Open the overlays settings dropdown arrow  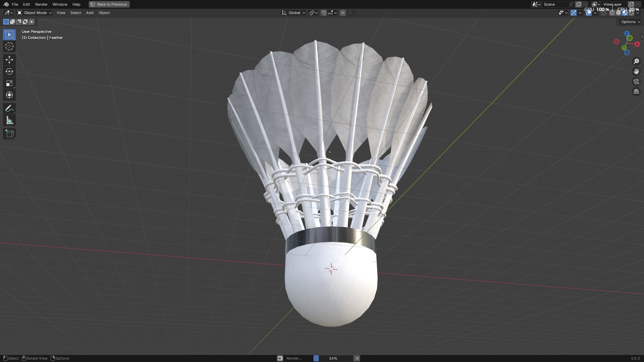click(x=595, y=13)
